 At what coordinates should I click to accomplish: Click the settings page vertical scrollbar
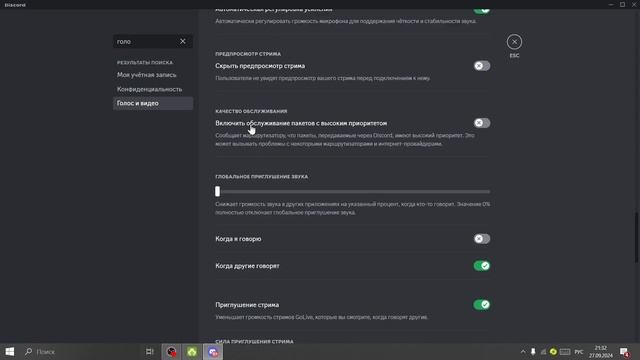click(x=636, y=238)
